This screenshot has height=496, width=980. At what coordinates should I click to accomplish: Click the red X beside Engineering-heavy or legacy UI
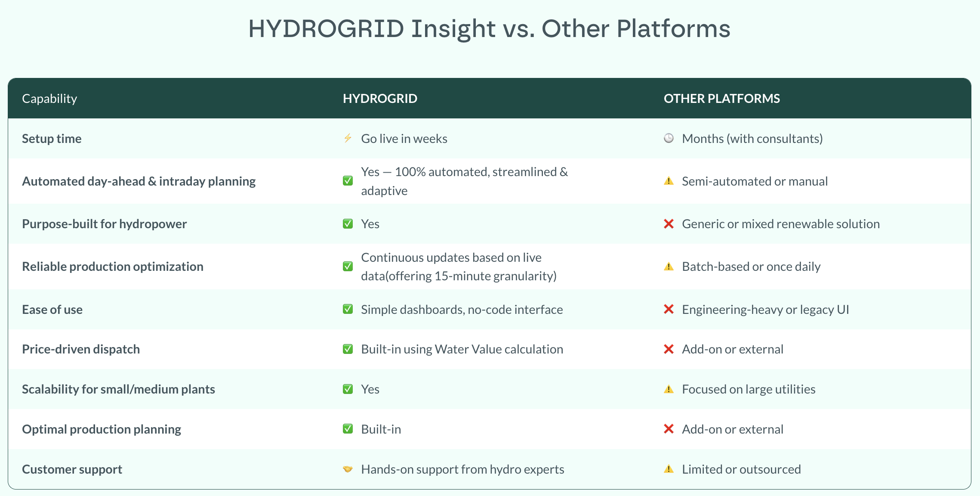pos(669,309)
